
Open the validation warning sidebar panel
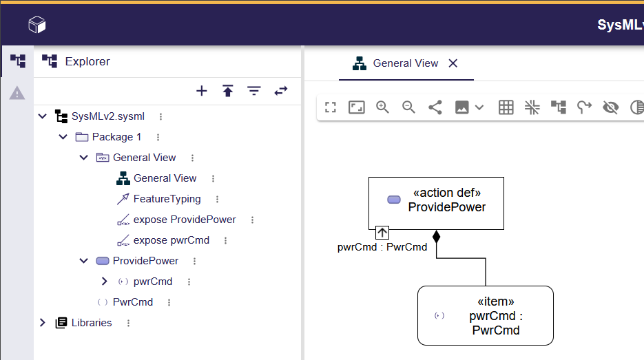(x=17, y=93)
